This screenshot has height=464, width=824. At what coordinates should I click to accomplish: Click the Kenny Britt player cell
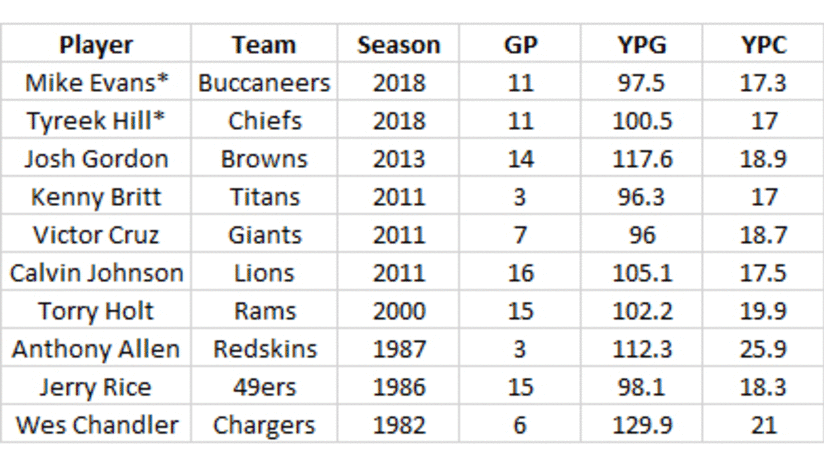96,197
